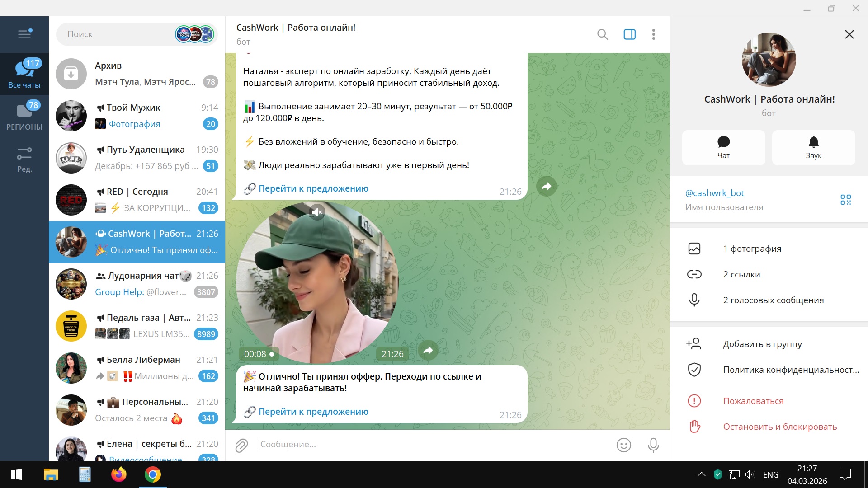Image resolution: width=868 pixels, height=488 pixels.
Task: Click the voice message microphone icon
Action: click(x=653, y=445)
